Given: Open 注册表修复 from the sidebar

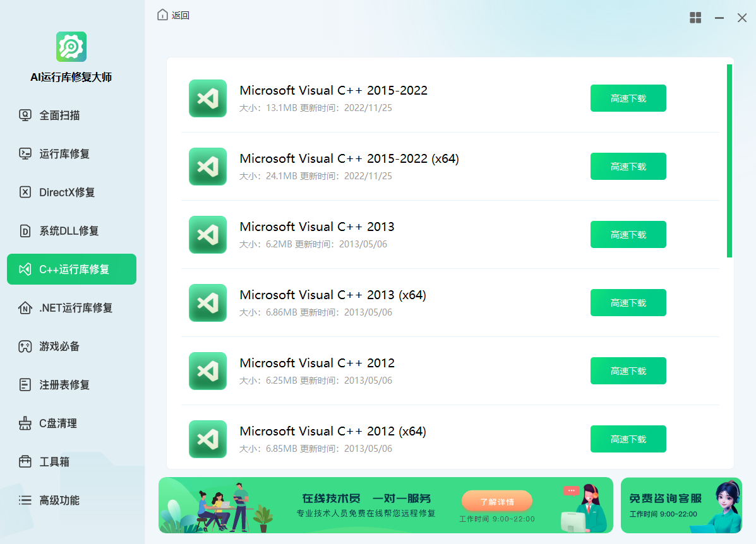Looking at the screenshot, I should tap(64, 385).
